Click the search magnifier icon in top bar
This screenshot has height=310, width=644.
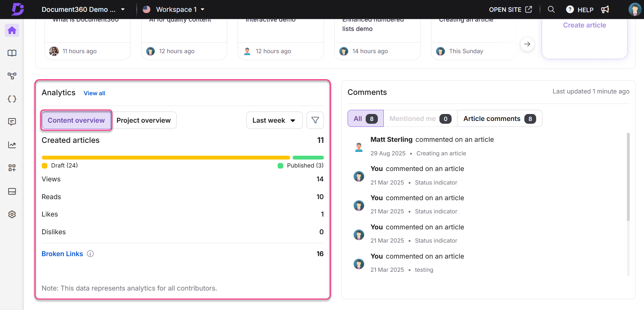click(551, 9)
